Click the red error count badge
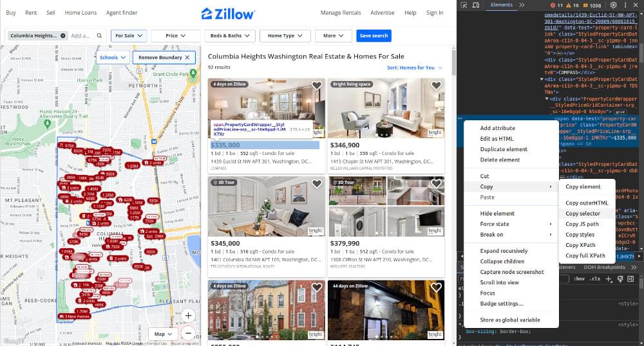Viewport: 644px width, 346px height. tap(556, 5)
